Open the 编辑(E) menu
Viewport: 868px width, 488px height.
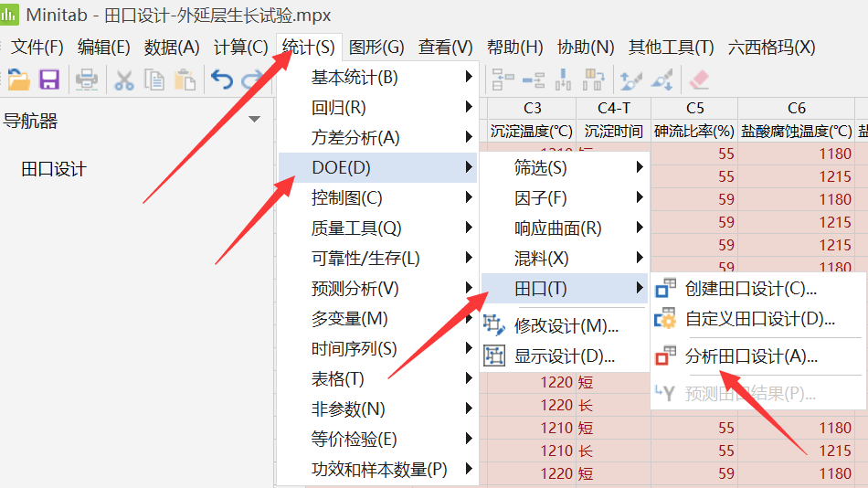(104, 48)
